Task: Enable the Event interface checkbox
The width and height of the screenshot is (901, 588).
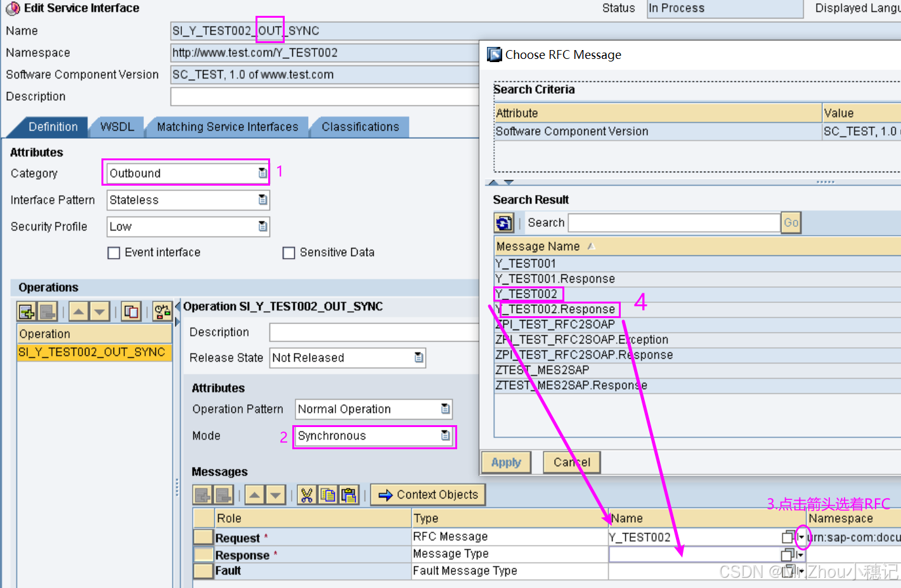Action: [x=113, y=252]
